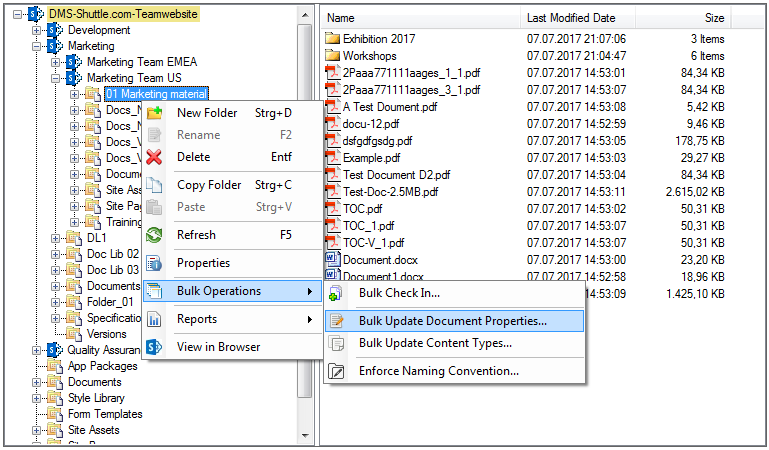Screen dimensions: 769x450
Task: Click the PDF icon of docu-12.pdf
Action: click(333, 124)
